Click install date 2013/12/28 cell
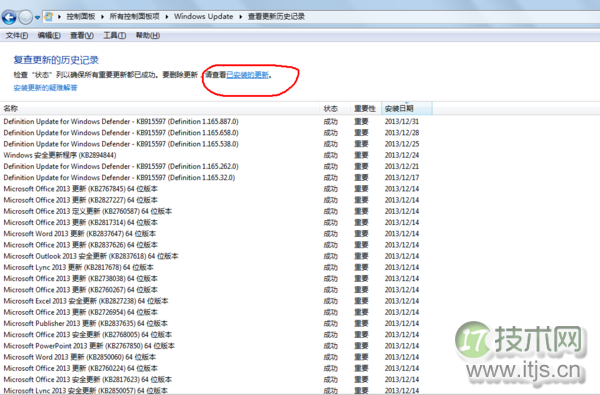Screen dimensions: 600x395 [402, 132]
